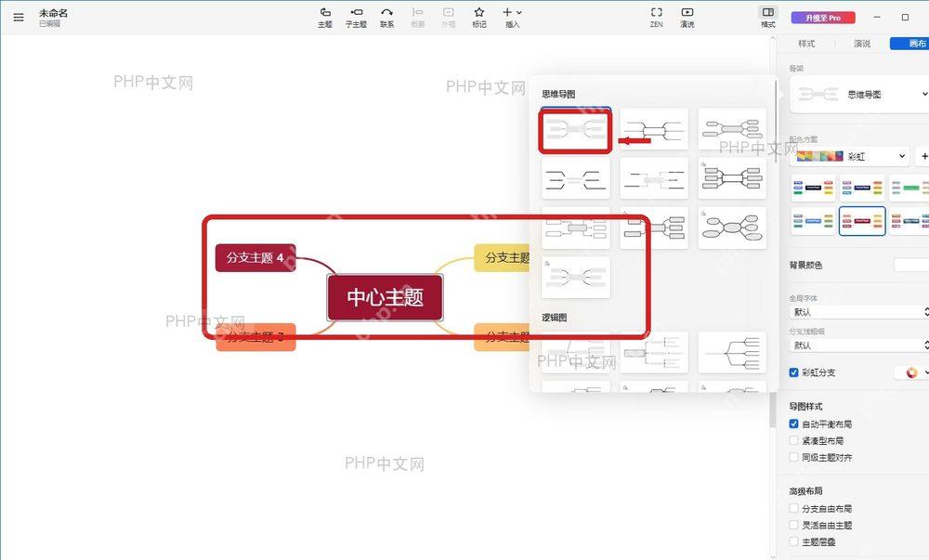
Task: Open the 全局字体 默认 font dropdown
Action: (x=859, y=312)
